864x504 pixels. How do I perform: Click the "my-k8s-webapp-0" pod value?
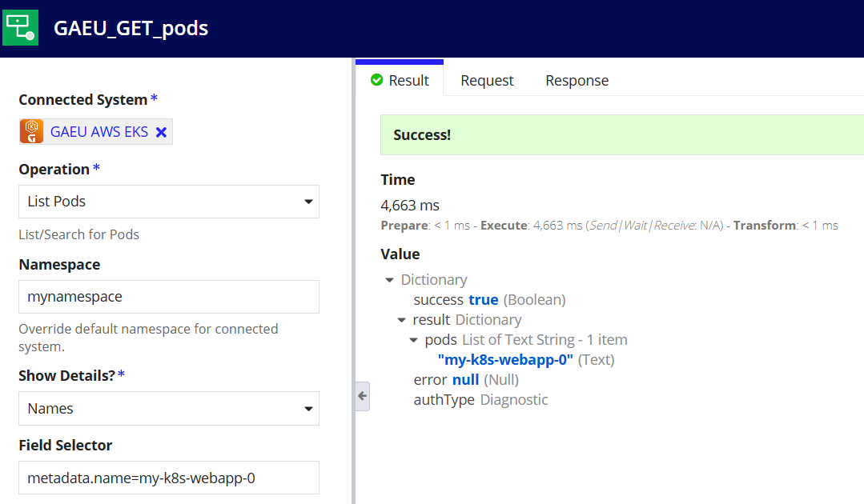click(505, 360)
